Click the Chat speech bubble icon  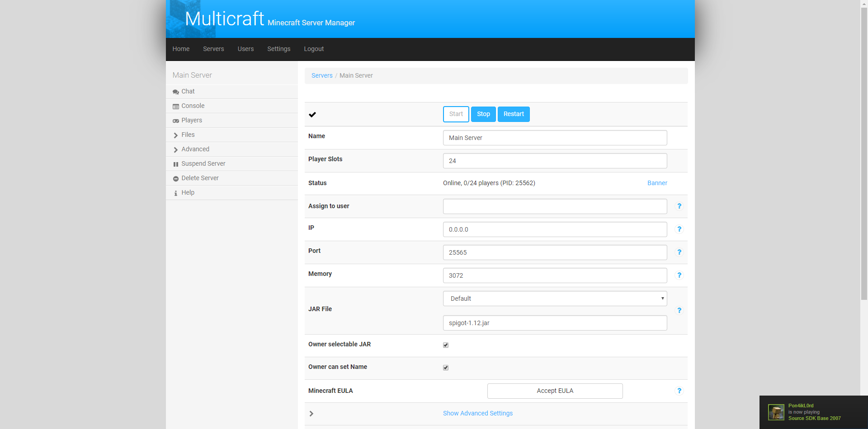point(176,92)
